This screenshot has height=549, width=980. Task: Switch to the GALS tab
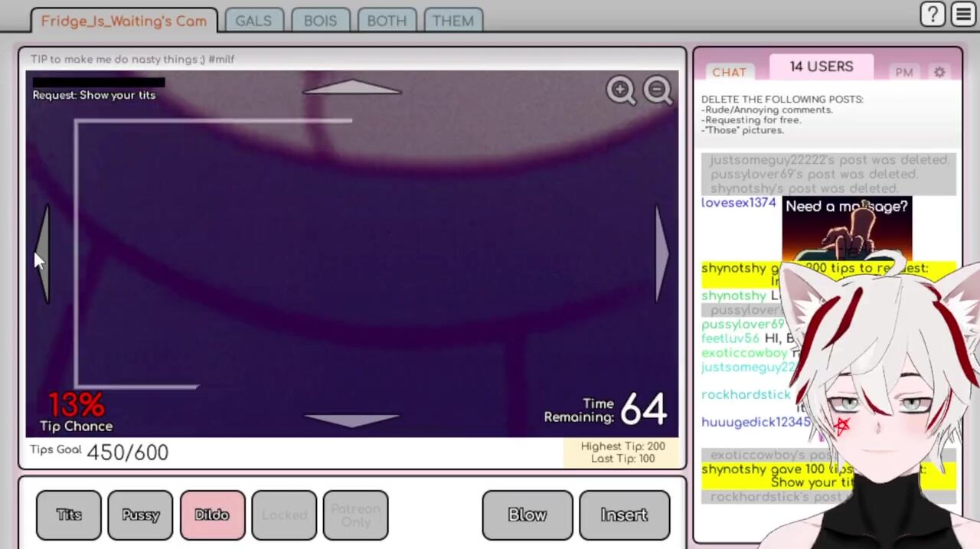pyautogui.click(x=253, y=21)
